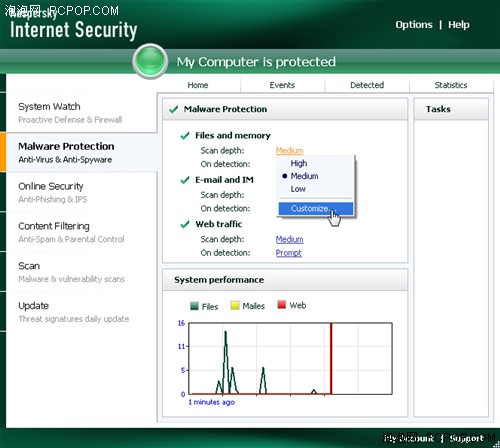Click the green Files legend swatch
The width and height of the screenshot is (500, 448).
coord(194,306)
